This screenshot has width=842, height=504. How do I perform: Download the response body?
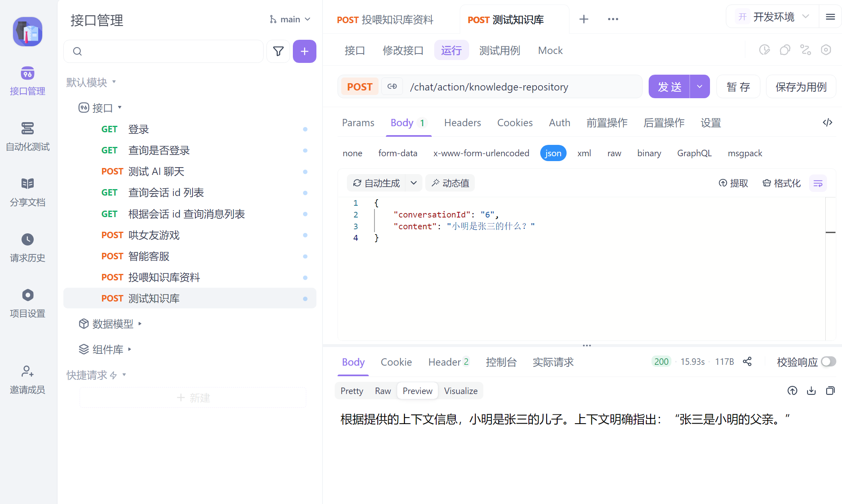click(811, 391)
